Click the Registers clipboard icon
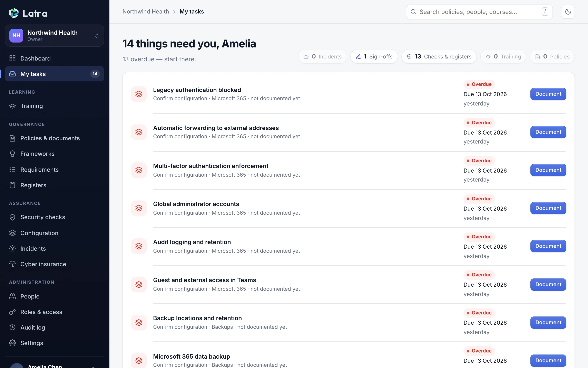The height and width of the screenshot is (368, 588). tap(12, 185)
